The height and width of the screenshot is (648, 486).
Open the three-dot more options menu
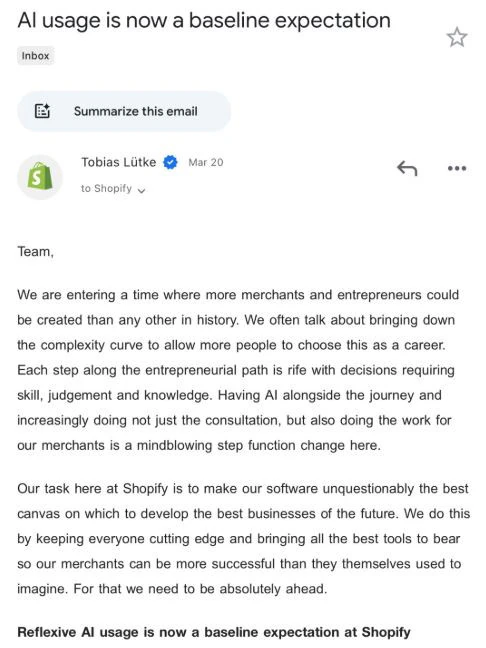[457, 168]
